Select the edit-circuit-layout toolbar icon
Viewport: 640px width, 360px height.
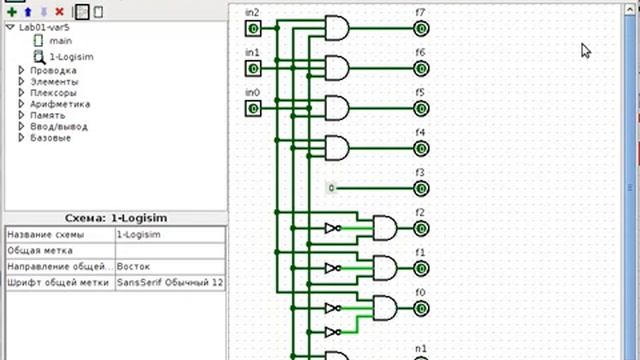pyautogui.click(x=82, y=12)
